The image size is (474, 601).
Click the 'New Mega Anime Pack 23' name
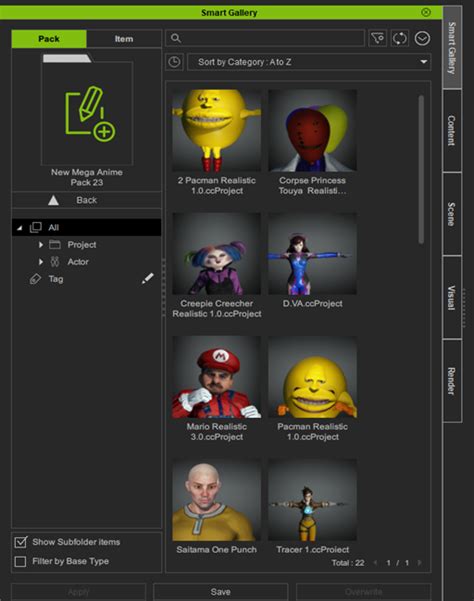[x=87, y=177]
